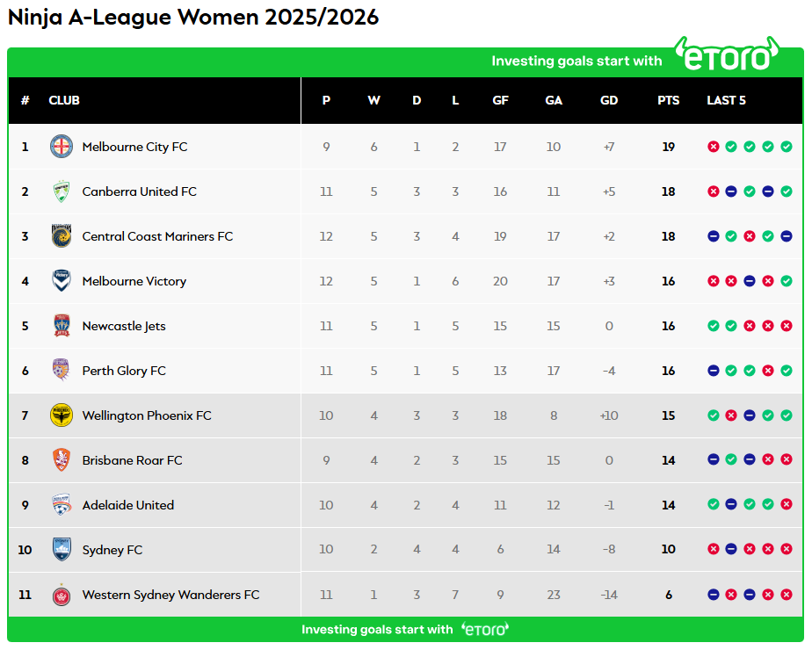Open the Wellington Phoenix FC name link
This screenshot has width=812, height=650.
(147, 415)
